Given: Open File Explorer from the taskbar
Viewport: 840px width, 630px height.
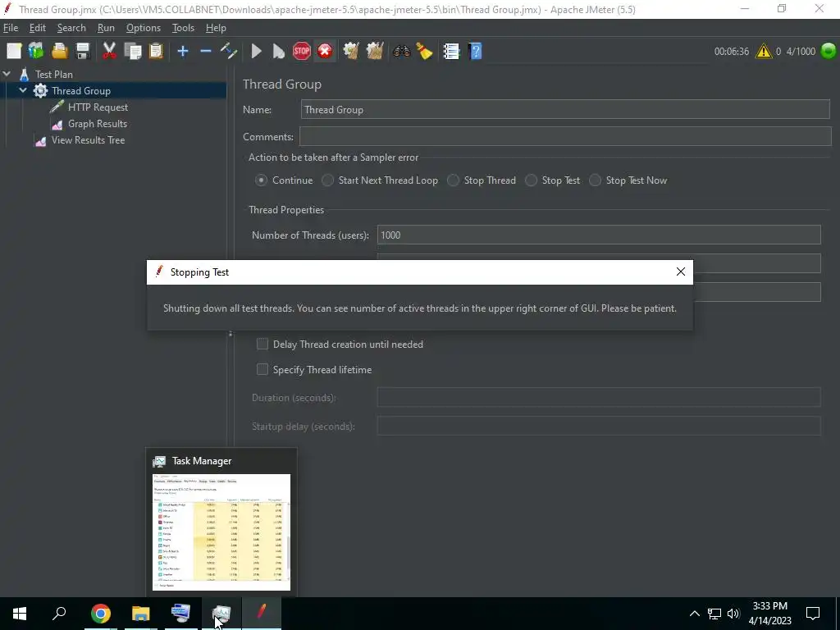Looking at the screenshot, I should (141, 614).
